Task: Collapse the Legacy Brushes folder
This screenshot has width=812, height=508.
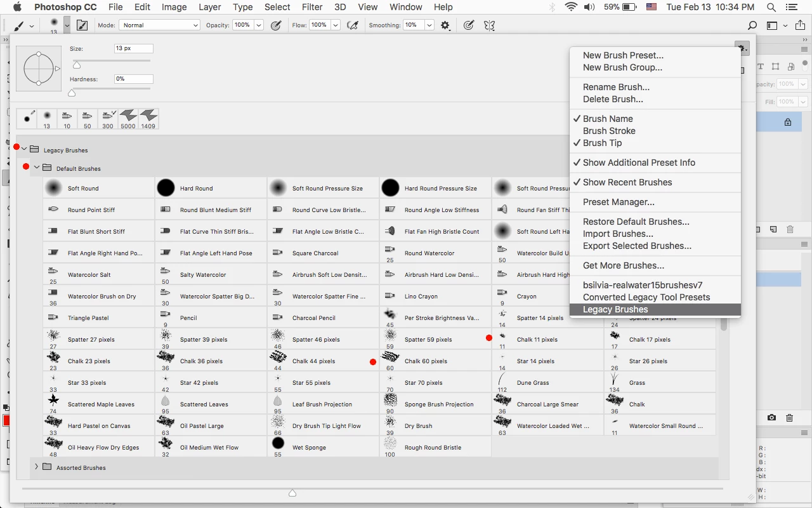Action: point(24,149)
